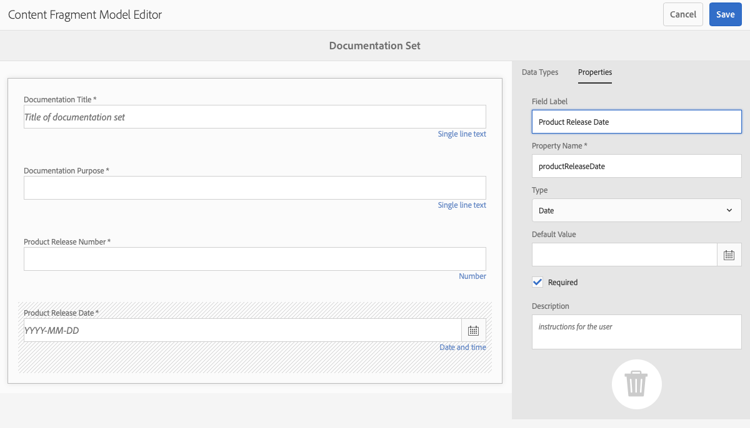Toggle the Required checkbox
750x428 pixels.
(538, 282)
